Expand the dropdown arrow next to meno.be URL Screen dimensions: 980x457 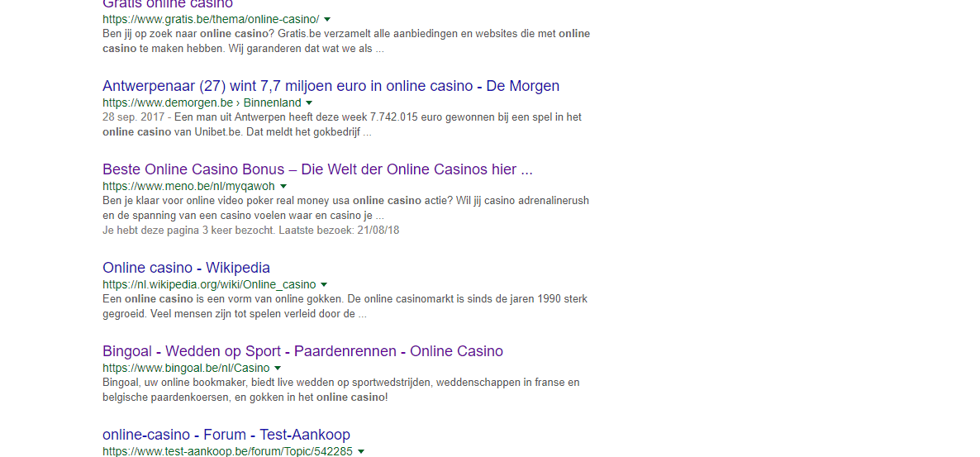tap(283, 186)
